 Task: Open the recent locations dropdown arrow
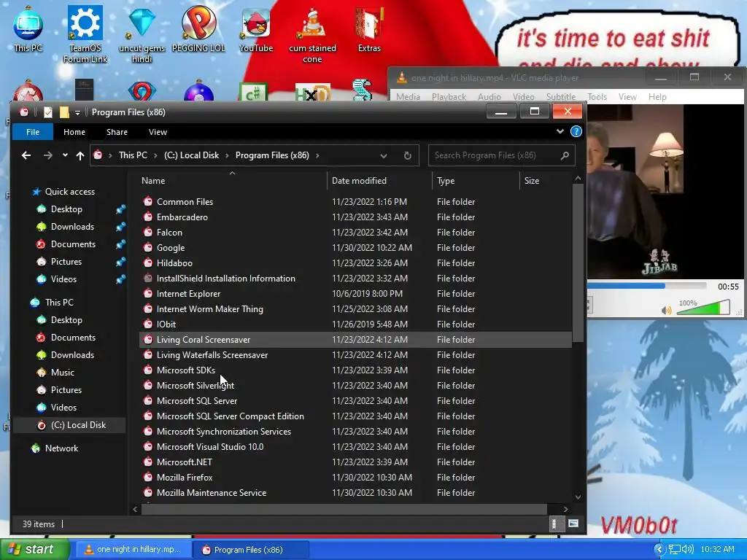[65, 155]
